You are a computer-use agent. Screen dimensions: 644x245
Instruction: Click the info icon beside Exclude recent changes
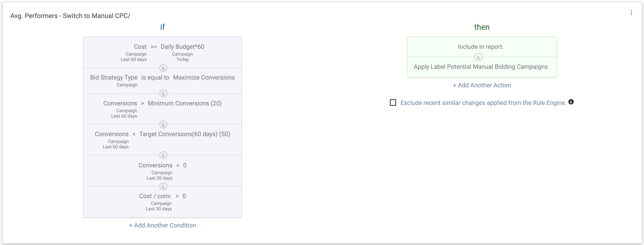571,102
